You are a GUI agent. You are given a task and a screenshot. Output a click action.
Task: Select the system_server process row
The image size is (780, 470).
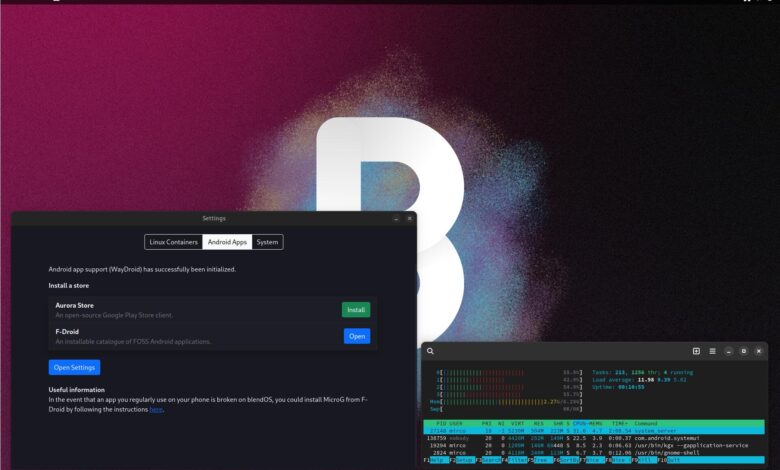pyautogui.click(x=594, y=431)
